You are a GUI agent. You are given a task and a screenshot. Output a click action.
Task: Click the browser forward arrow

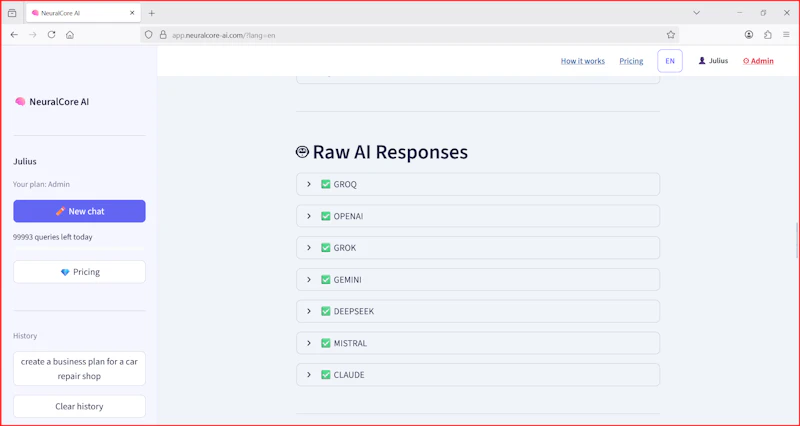33,35
